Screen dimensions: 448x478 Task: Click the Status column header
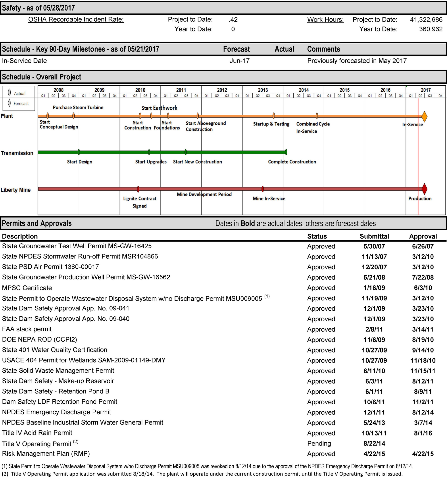point(317,236)
